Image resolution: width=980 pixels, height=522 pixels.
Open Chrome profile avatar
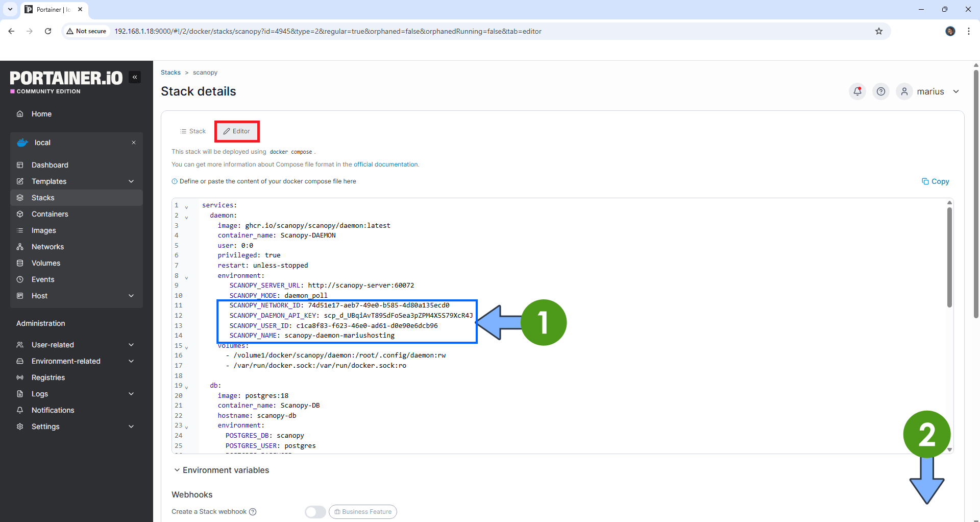tap(950, 31)
